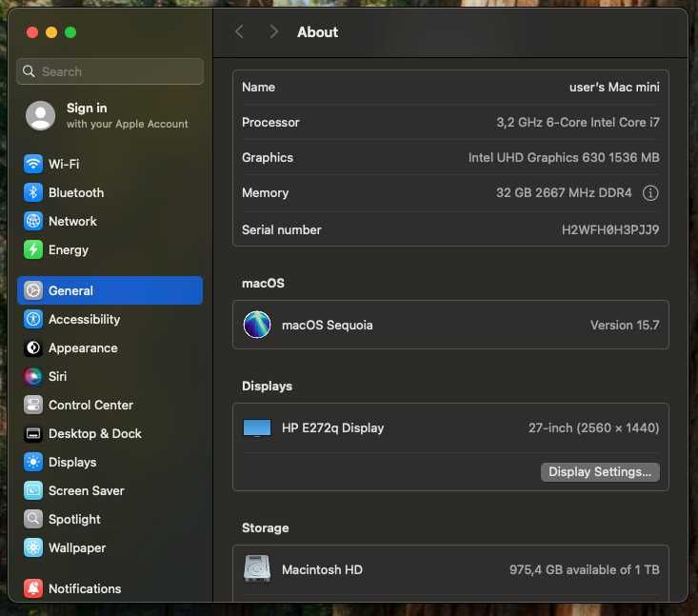The width and height of the screenshot is (698, 616).
Task: Open Siri settings
Action: [110, 376]
